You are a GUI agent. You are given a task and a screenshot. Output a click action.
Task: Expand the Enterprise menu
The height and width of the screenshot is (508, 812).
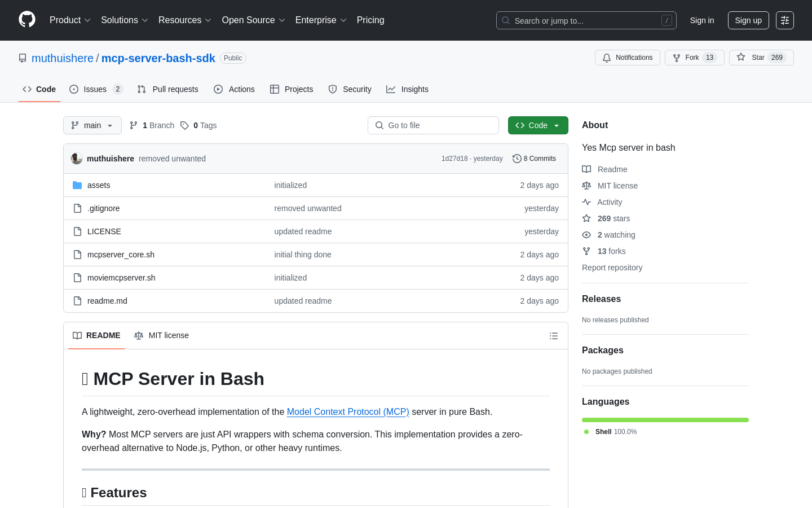click(321, 20)
